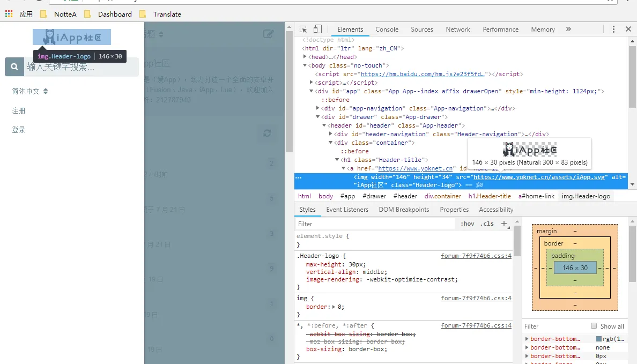637x364 pixels.
Task: Click the search magnifier icon in drawer
Action: (14, 66)
